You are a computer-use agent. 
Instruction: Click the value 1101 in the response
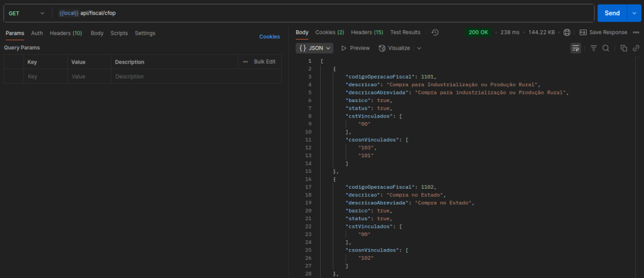coord(428,77)
